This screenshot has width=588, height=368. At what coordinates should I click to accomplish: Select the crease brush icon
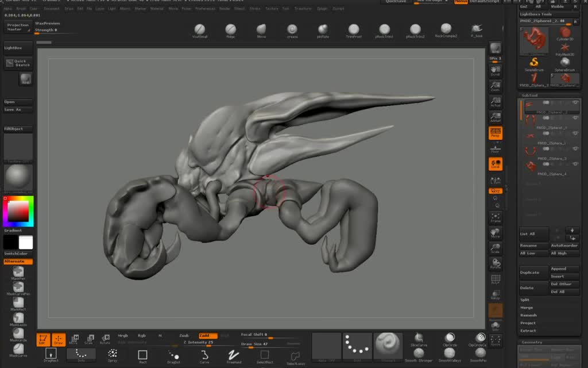[292, 31]
